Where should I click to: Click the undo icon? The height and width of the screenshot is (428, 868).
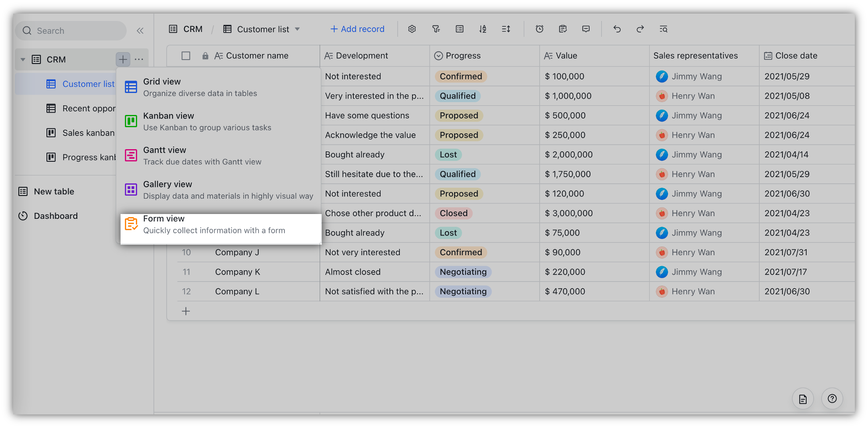[617, 29]
